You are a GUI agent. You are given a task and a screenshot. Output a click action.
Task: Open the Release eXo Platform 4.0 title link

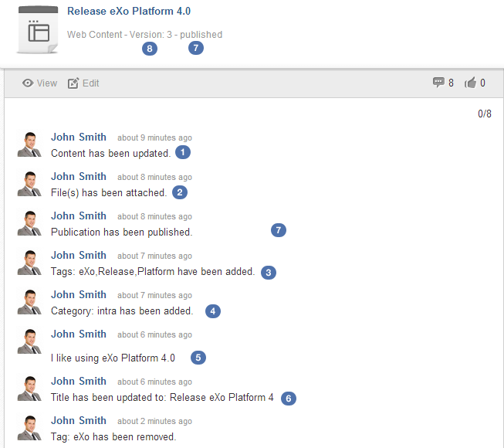pos(129,11)
